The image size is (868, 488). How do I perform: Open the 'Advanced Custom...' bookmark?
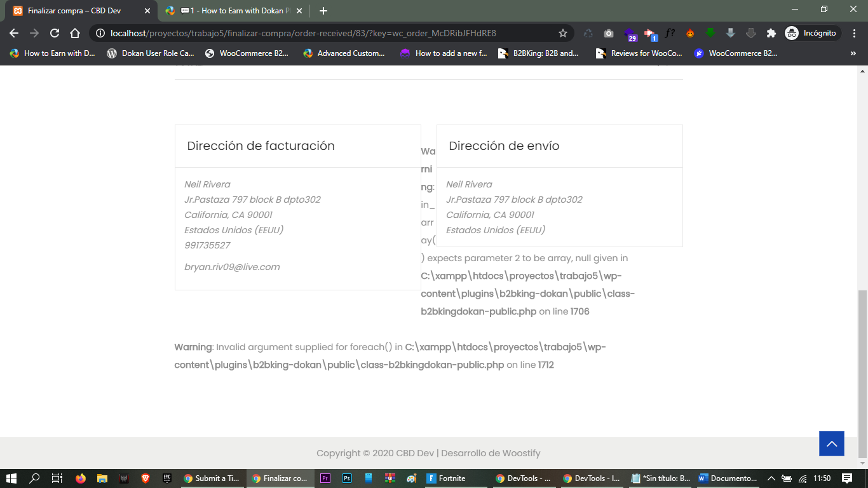click(344, 53)
